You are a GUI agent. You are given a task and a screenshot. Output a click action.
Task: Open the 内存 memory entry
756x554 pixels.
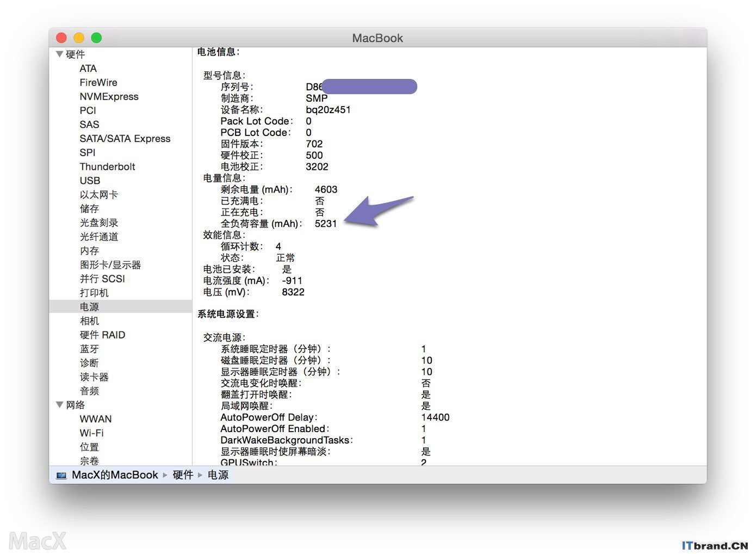coord(89,251)
